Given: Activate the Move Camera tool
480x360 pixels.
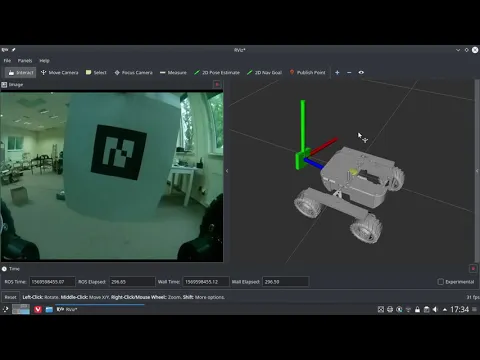Looking at the screenshot, I should pyautogui.click(x=59, y=72).
